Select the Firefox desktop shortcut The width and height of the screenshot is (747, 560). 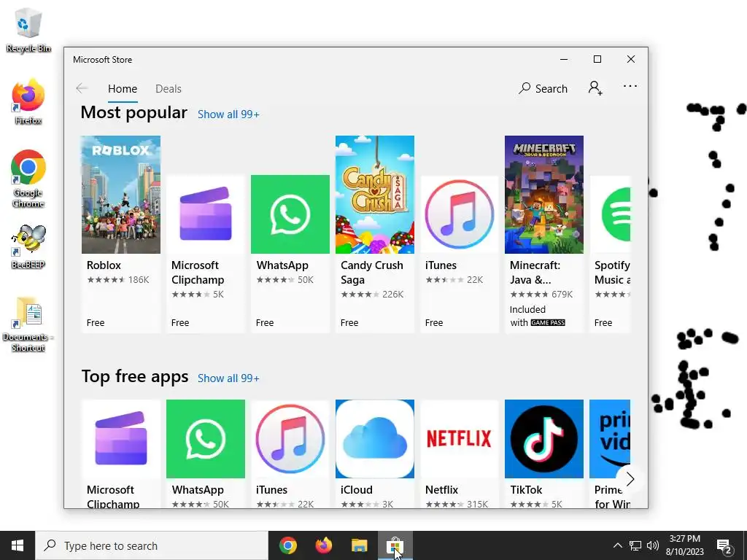click(x=28, y=102)
